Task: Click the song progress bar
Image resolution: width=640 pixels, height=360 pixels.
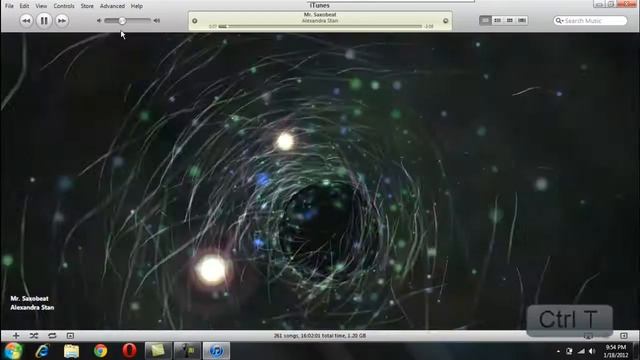Action: pyautogui.click(x=320, y=27)
